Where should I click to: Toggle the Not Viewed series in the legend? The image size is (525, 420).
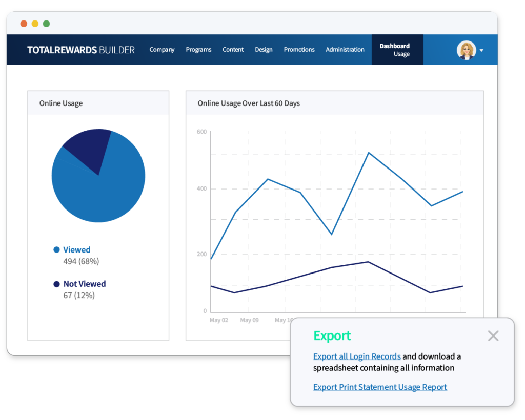(x=84, y=284)
